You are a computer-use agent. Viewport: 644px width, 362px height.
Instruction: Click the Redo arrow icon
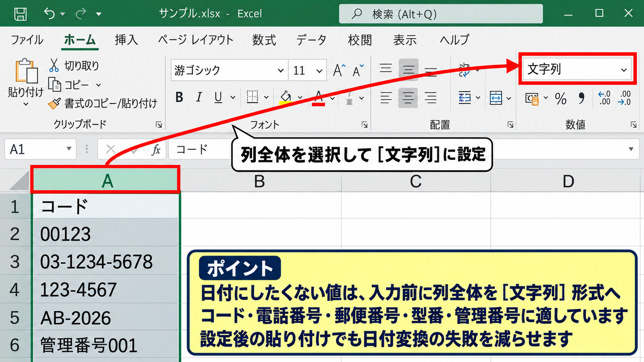click(x=81, y=14)
